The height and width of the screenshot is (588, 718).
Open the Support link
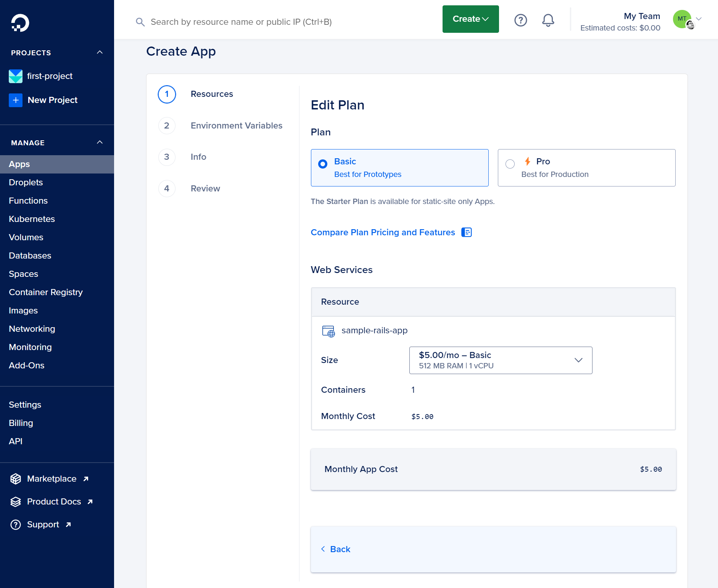click(43, 525)
